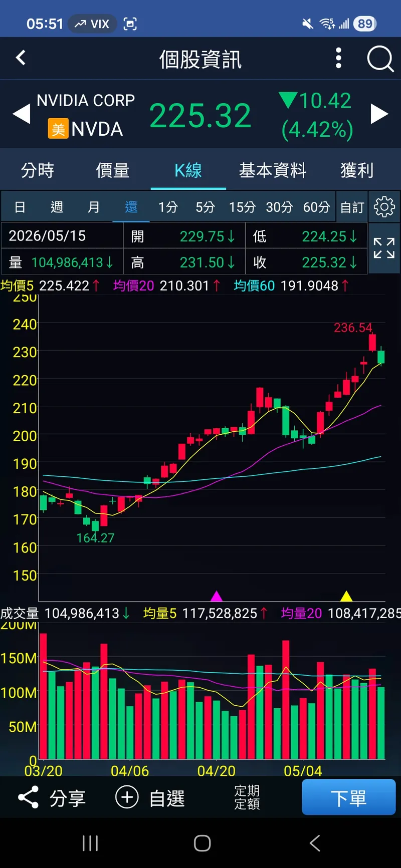This screenshot has width=401, height=868.
Task: Tap the 164.27 low label on chart
Action: (x=95, y=538)
